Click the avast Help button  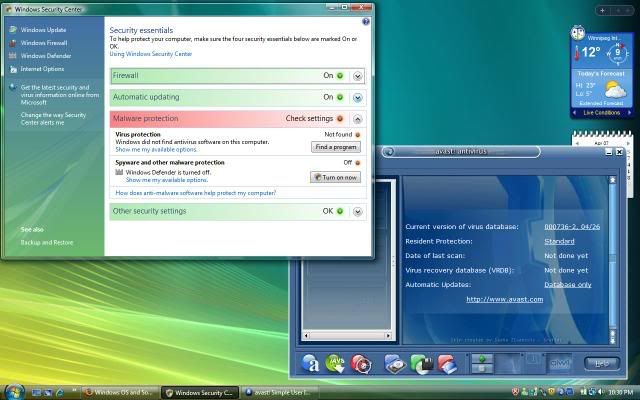[602, 363]
